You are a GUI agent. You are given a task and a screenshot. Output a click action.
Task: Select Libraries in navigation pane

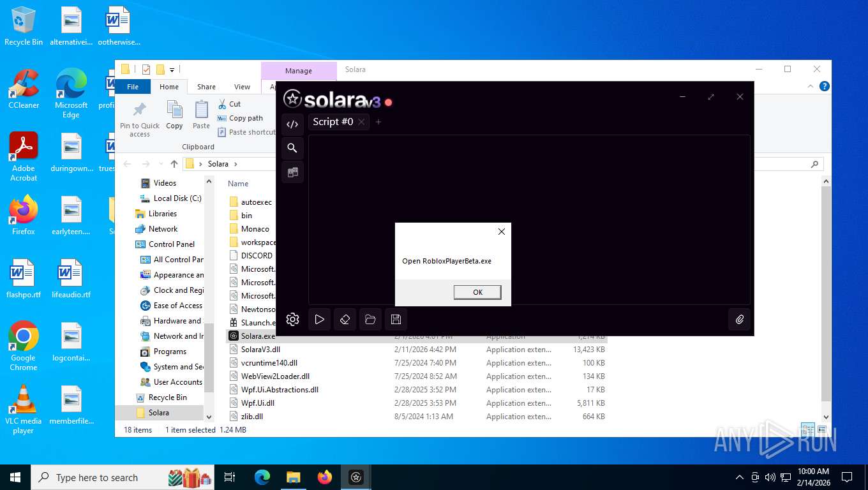156,214
